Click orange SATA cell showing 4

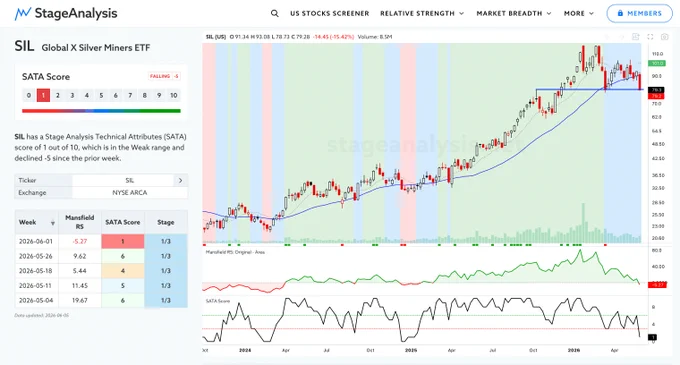click(123, 271)
